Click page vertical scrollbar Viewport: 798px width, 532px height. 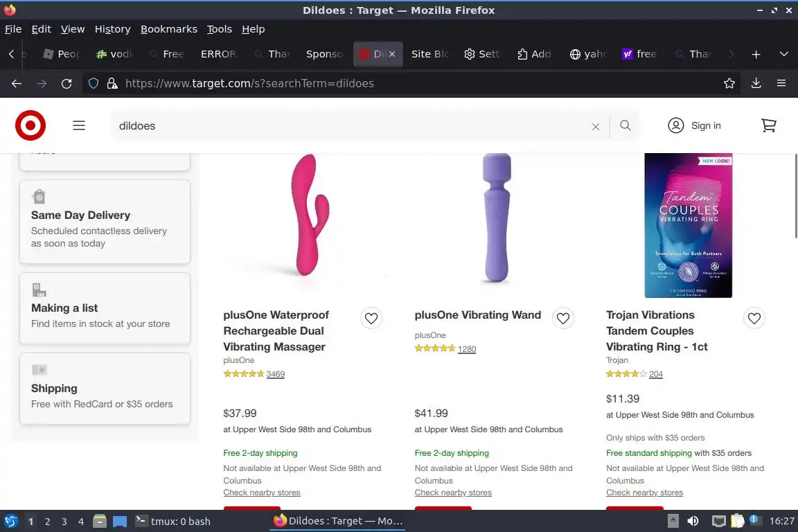click(x=795, y=195)
